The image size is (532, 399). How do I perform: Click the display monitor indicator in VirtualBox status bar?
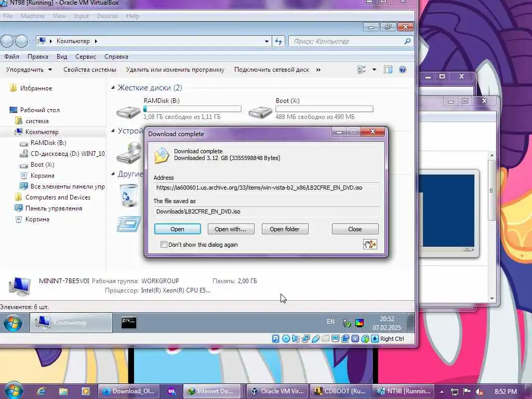(335, 339)
